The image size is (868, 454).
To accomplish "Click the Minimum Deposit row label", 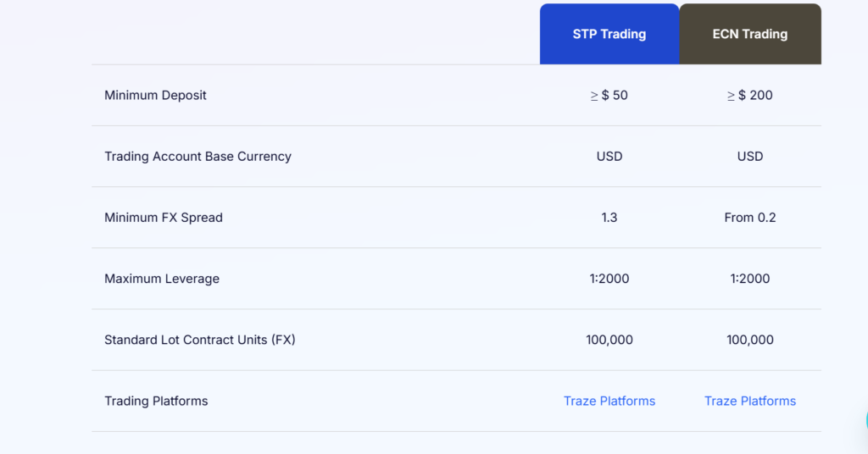I will point(155,95).
